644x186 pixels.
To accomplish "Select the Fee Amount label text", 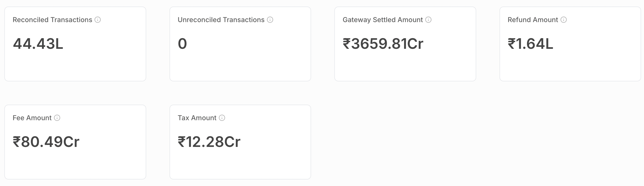I will tap(32, 118).
